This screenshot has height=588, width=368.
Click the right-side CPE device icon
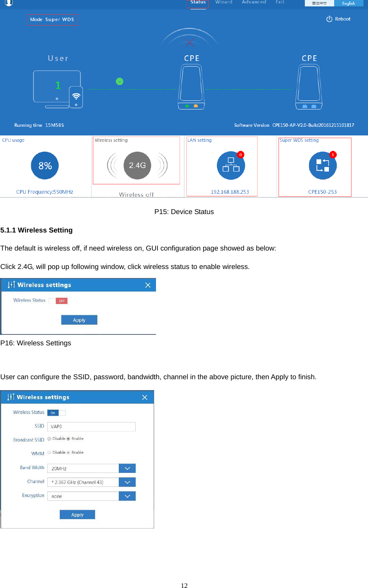tap(309, 87)
